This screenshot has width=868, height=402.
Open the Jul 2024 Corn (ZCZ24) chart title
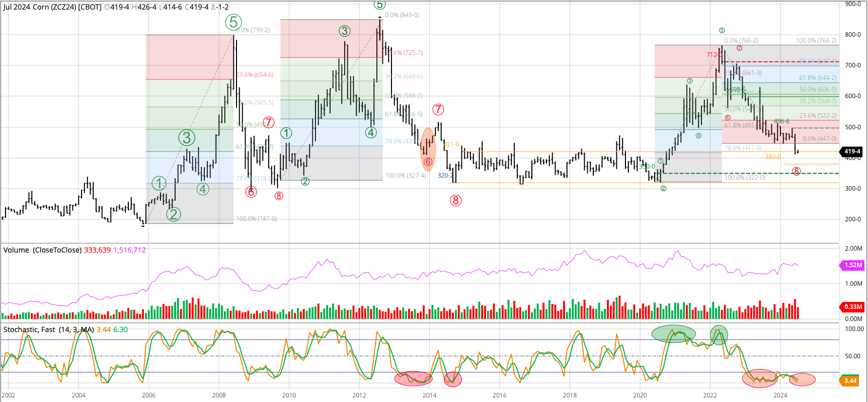click(52, 7)
